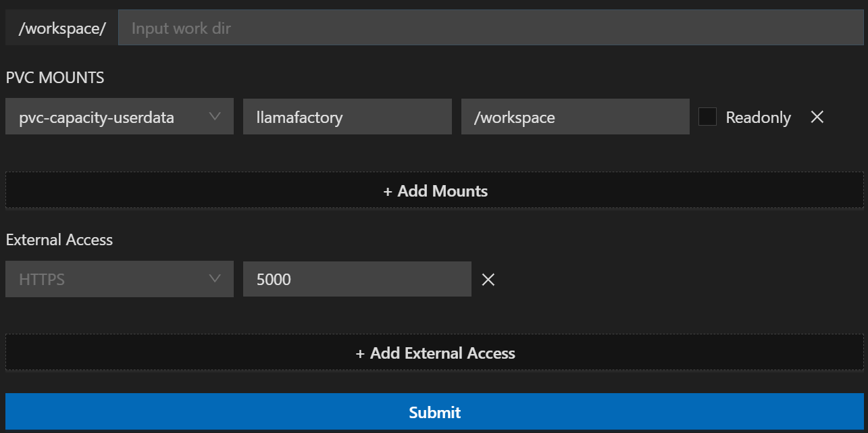The height and width of the screenshot is (433, 868).
Task: Enable the Readonly checkbox
Action: tap(707, 117)
